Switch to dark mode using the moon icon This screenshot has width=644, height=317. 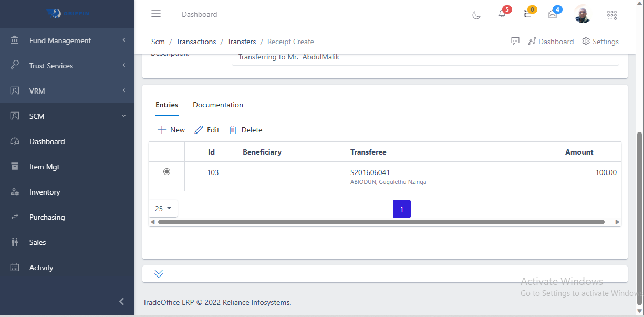(476, 15)
